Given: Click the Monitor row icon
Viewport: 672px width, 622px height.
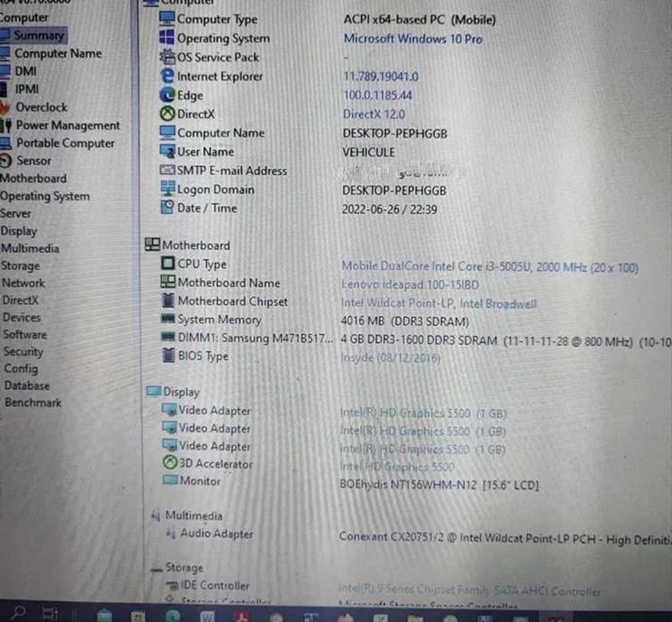Looking at the screenshot, I should tap(170, 480).
